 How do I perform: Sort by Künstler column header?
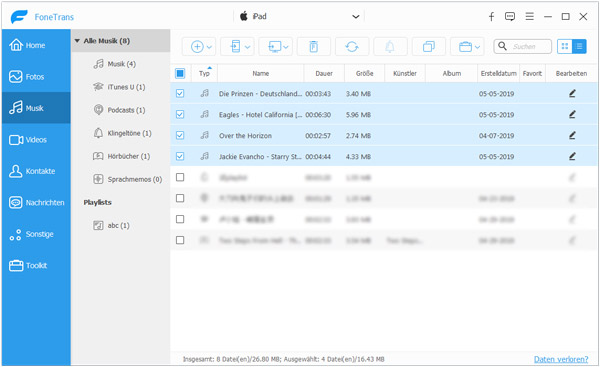pos(404,73)
